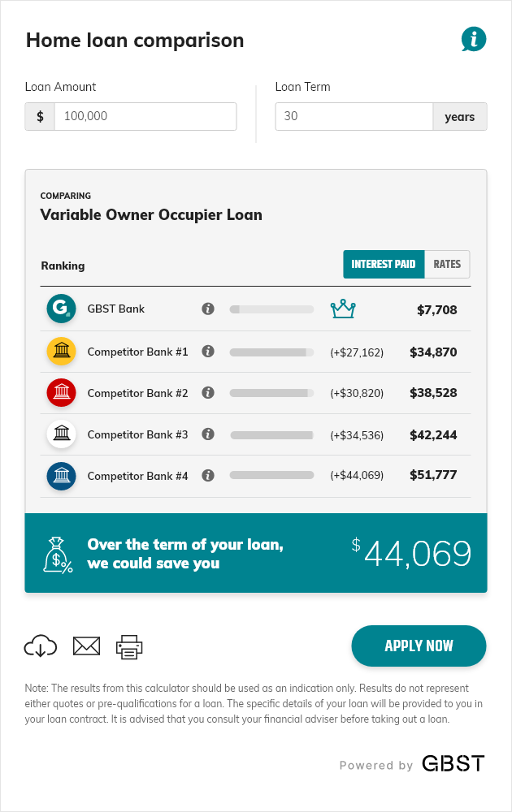The image size is (512, 812).
Task: Open info details for GBST Bank
Action: coord(208,309)
